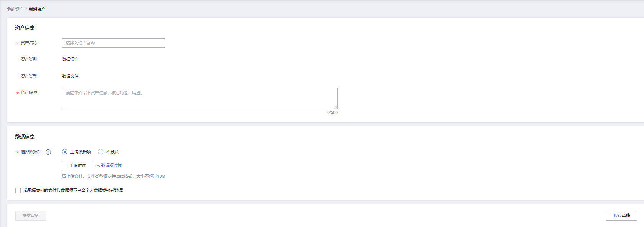Viewport: 644px width, 227px height.
Task: Click the 提交审核 button
Action: pyautogui.click(x=31, y=216)
